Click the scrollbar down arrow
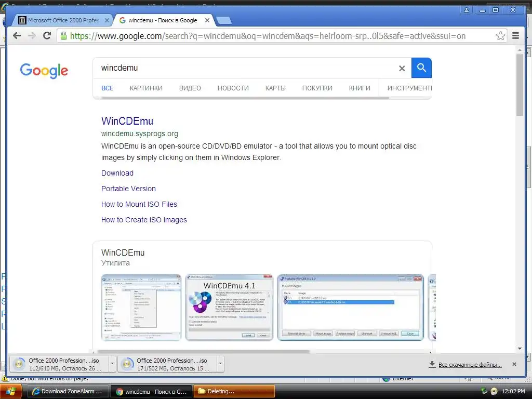Viewport: 532px width, 399px height. [x=520, y=349]
